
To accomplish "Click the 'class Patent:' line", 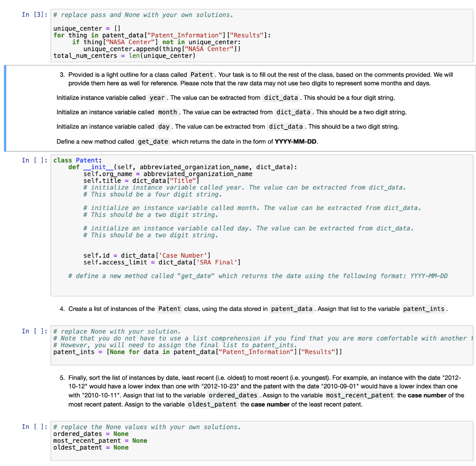I will click(x=78, y=160).
